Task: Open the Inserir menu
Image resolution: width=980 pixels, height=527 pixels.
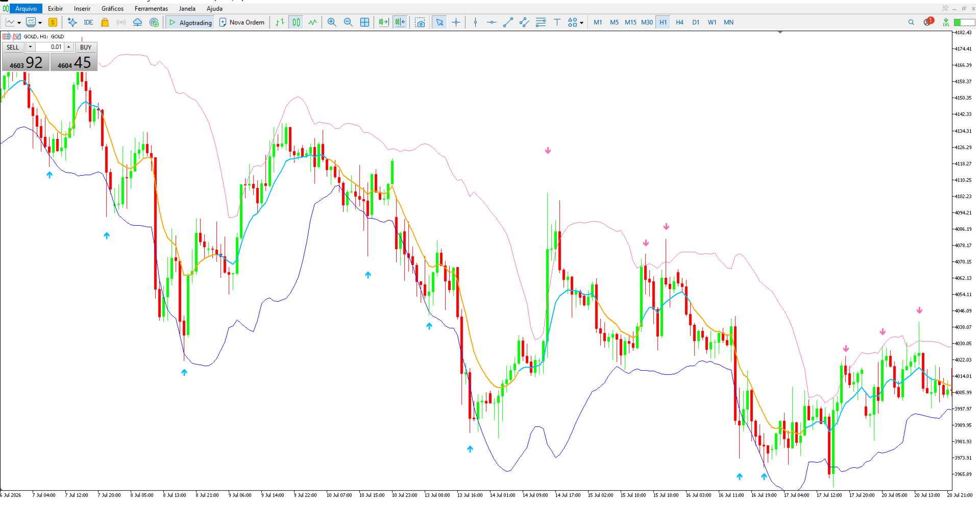Action: click(82, 9)
